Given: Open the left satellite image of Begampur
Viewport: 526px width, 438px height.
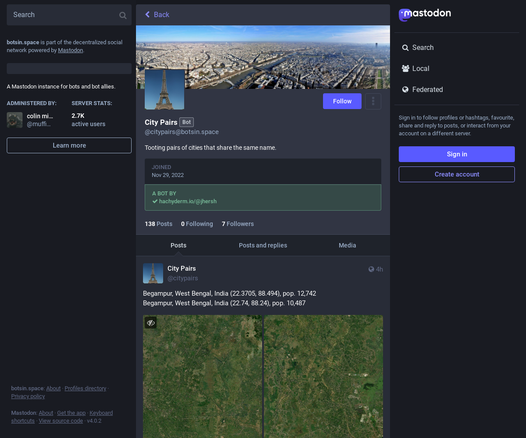Looking at the screenshot, I should coord(202,376).
